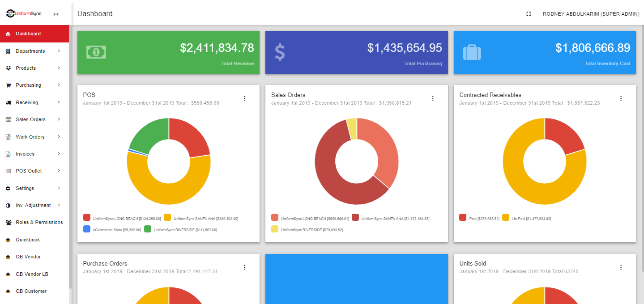Click the UniformSync logo
The width and height of the screenshot is (644, 304).
pos(24,14)
